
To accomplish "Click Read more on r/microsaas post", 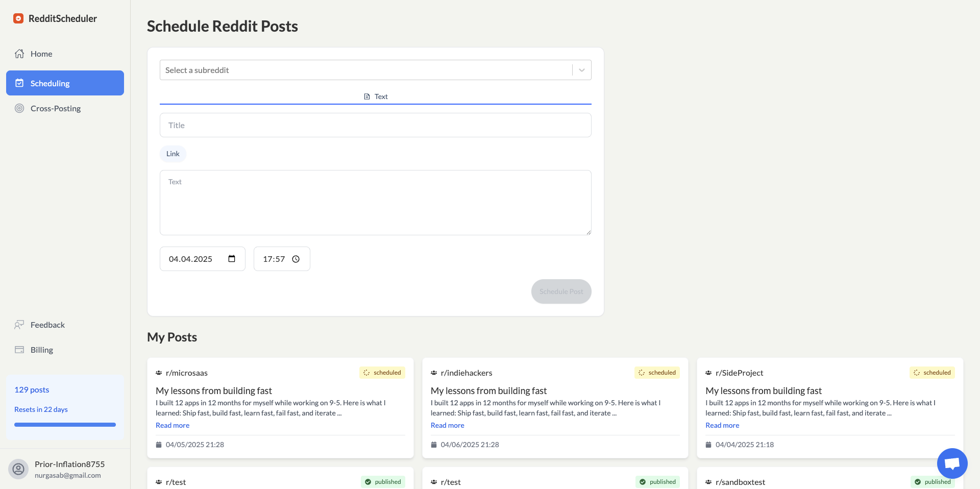I will point(173,425).
